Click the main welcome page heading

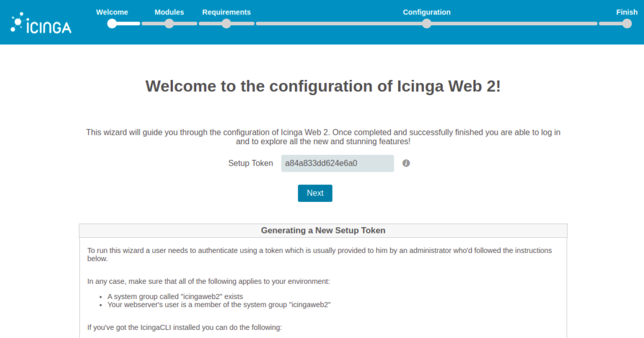point(323,86)
